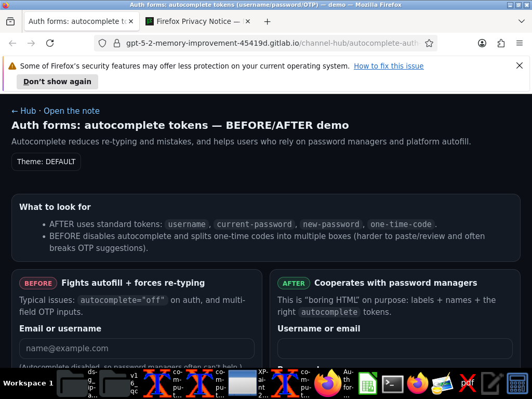Expand the list all tabs chevron
Screen dimensions: 532x399
pyautogui.click(x=522, y=21)
